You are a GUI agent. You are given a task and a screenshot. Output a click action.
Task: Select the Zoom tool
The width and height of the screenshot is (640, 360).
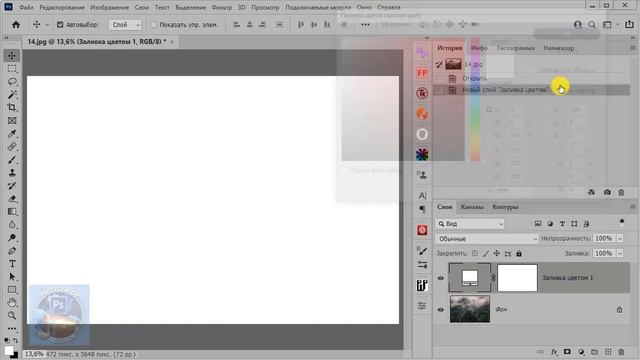12,316
